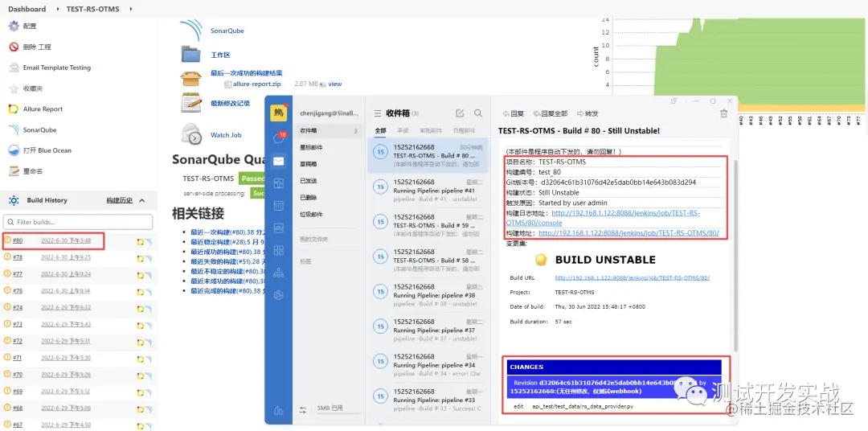Open 最后一次成功的构建结果 link
Image resolution: width=868 pixels, height=431 pixels.
[x=247, y=72]
